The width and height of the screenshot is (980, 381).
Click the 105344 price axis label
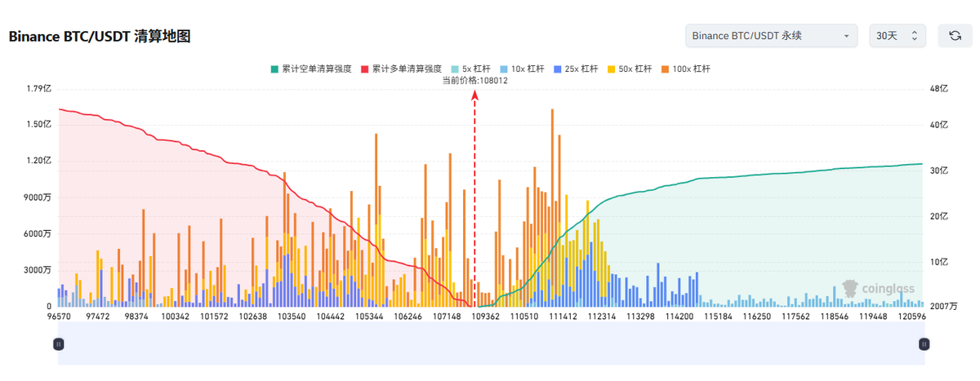tap(370, 317)
